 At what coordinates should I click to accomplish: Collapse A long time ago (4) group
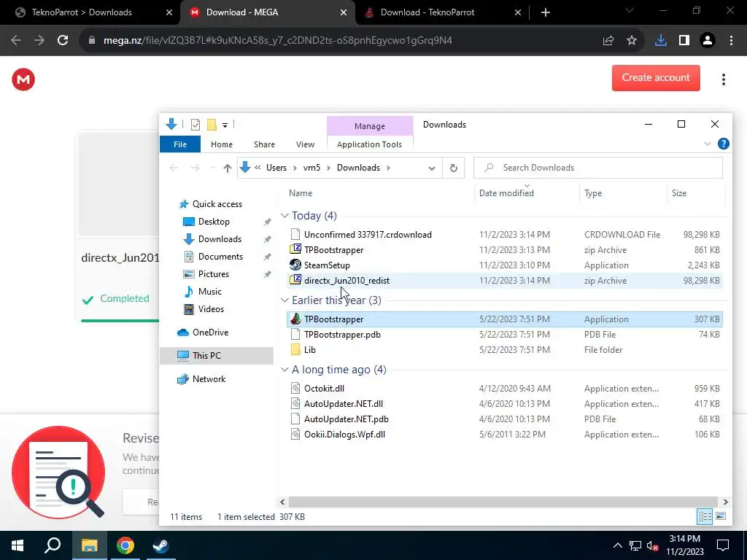(285, 370)
